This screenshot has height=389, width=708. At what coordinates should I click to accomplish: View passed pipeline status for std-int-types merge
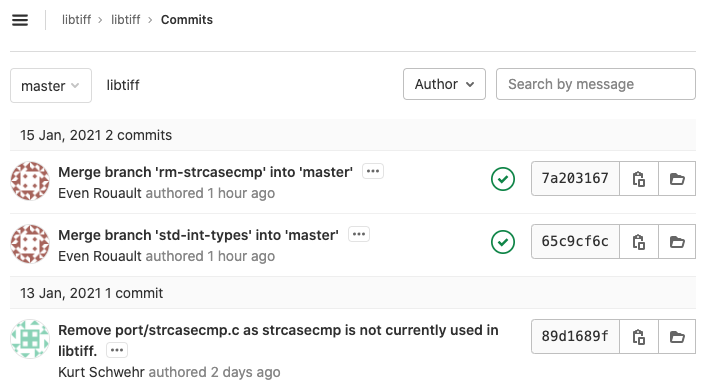point(503,242)
